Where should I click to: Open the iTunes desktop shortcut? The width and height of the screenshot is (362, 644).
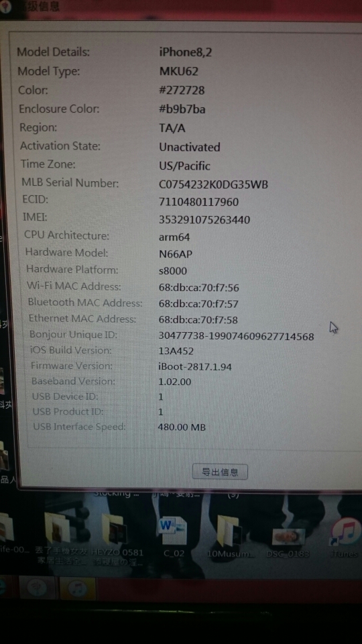[345, 531]
